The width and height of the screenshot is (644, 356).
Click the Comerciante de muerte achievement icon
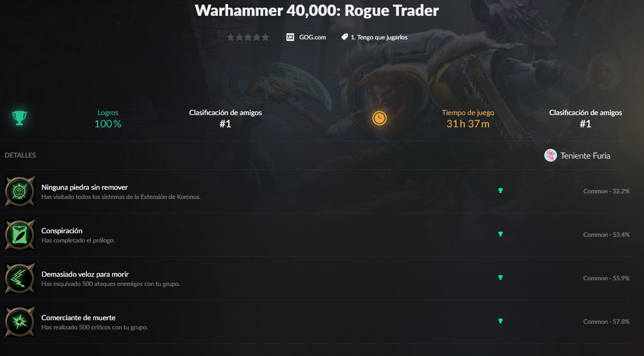click(20, 322)
